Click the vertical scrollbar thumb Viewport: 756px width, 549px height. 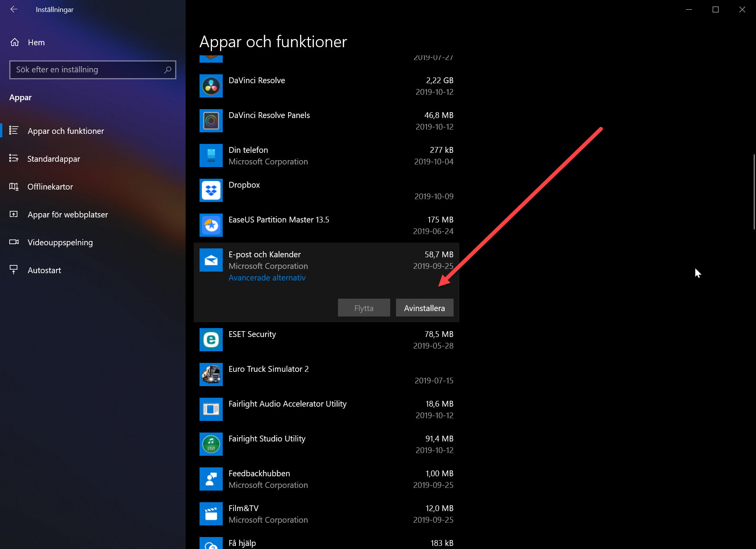click(754, 192)
